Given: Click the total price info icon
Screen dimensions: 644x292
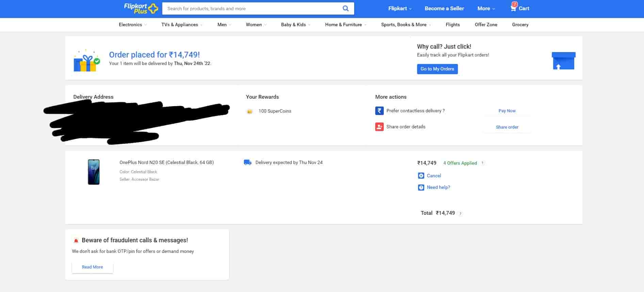Looking at the screenshot, I should coord(460,213).
